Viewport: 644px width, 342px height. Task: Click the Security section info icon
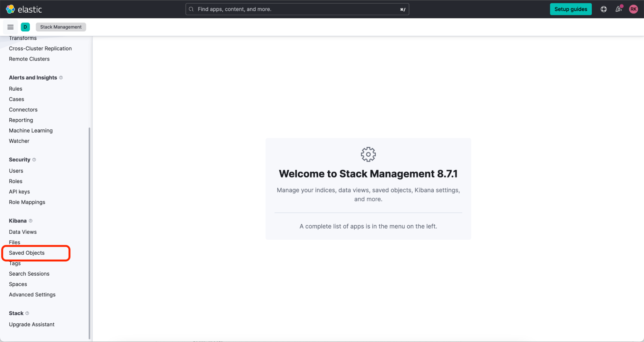[x=34, y=160]
